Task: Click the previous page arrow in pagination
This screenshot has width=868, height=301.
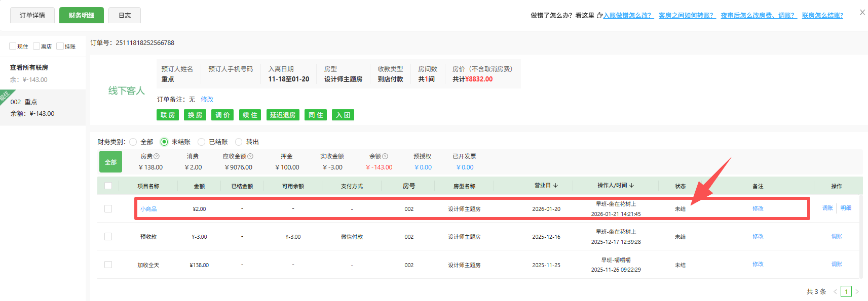Action: pyautogui.click(x=835, y=292)
